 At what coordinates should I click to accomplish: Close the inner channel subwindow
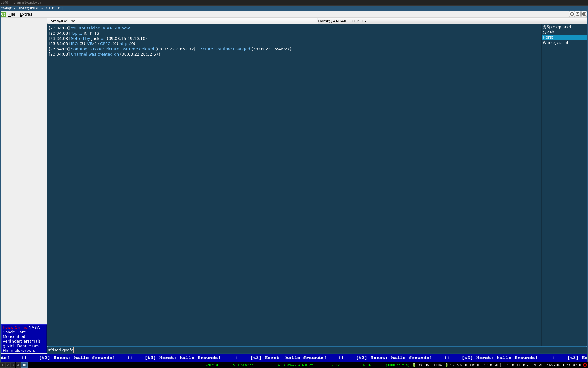click(584, 14)
